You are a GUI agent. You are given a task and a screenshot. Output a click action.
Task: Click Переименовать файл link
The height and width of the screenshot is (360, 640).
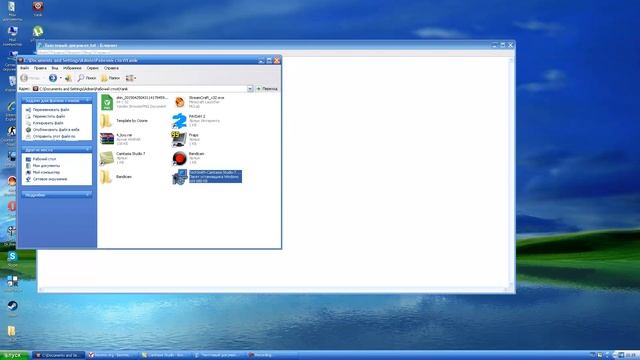(x=51, y=110)
